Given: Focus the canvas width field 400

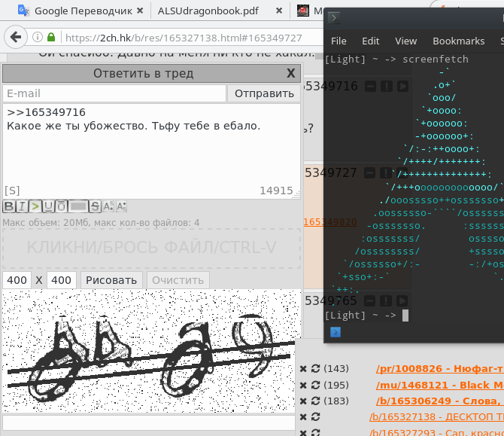Looking at the screenshot, I should point(17,280).
